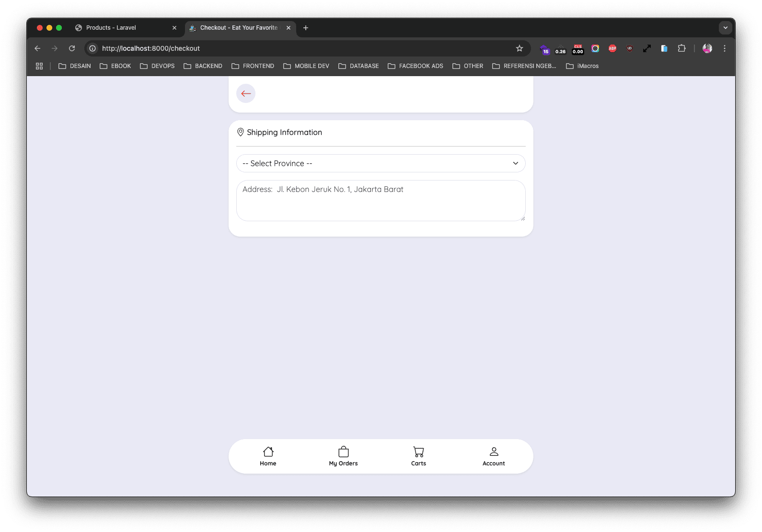Open My Orders in bottom navigation
The image size is (762, 532).
(343, 456)
